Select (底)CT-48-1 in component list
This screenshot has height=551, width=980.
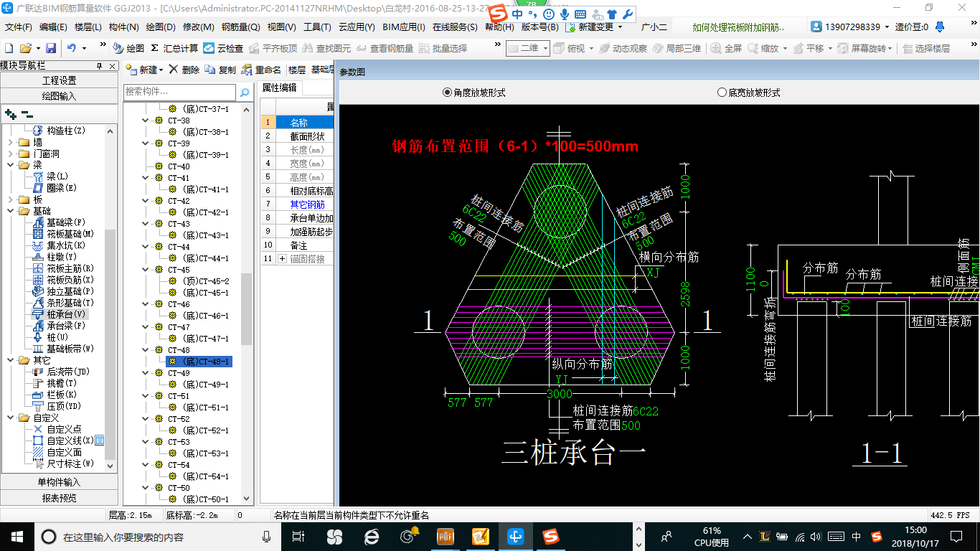(199, 362)
